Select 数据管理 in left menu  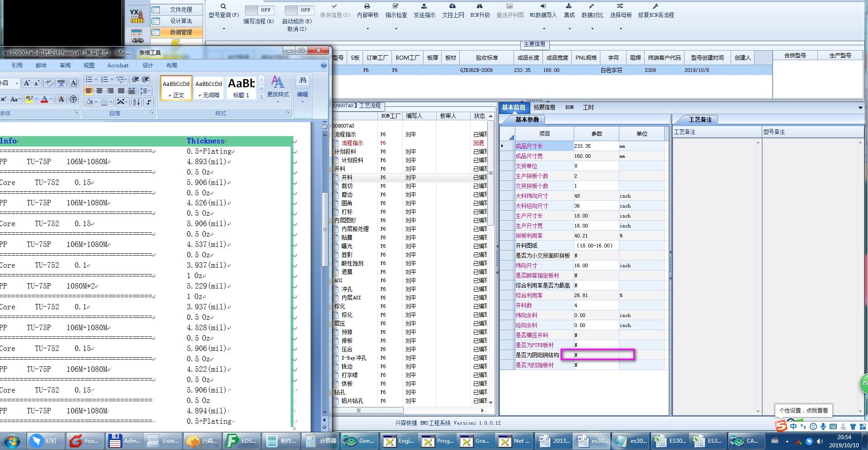pyautogui.click(x=176, y=32)
